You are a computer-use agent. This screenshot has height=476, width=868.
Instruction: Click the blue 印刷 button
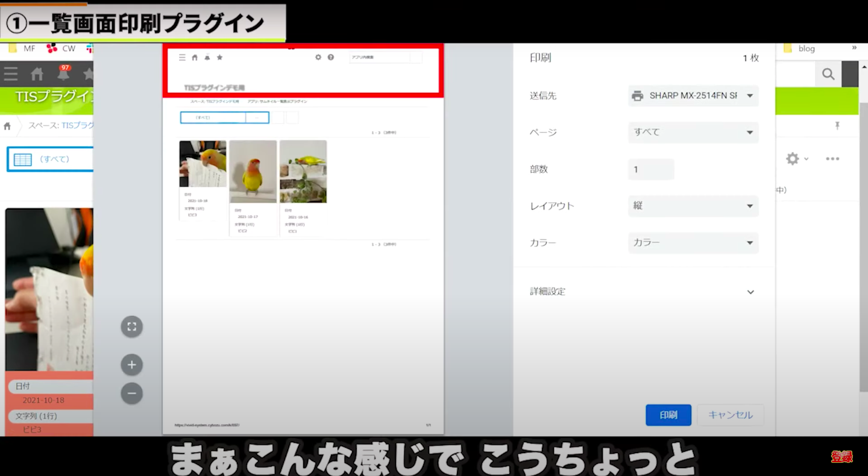668,415
